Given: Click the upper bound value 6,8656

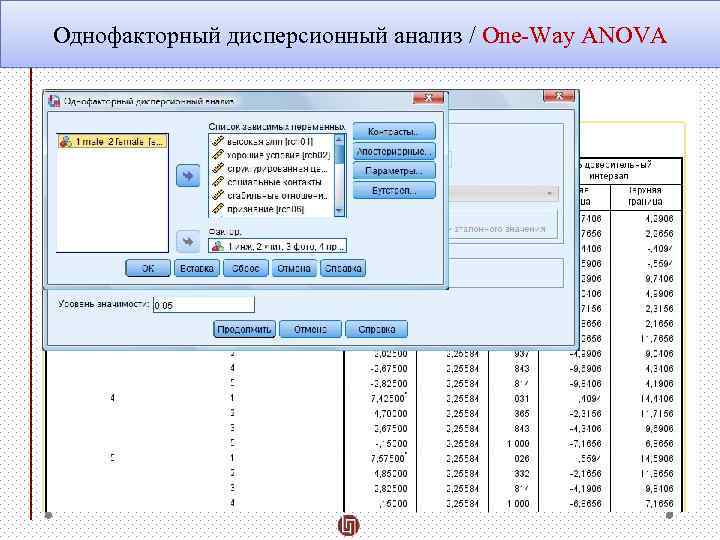Looking at the screenshot, I should click(x=659, y=444).
